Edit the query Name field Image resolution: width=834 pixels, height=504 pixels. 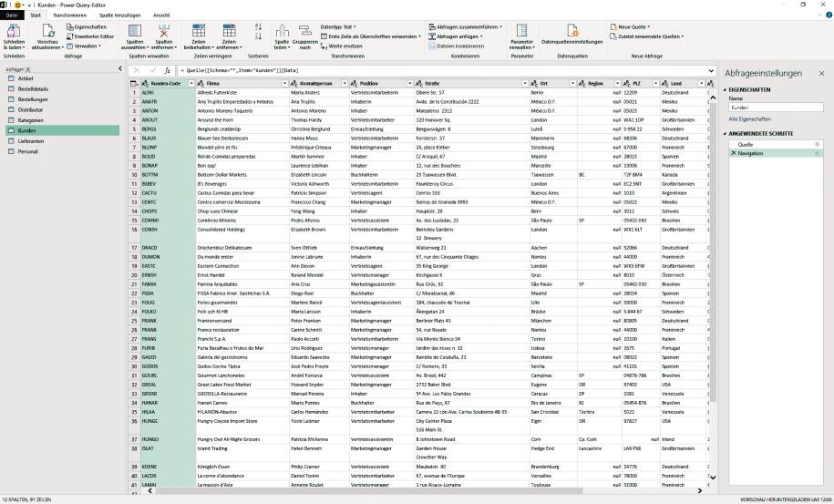(x=776, y=108)
